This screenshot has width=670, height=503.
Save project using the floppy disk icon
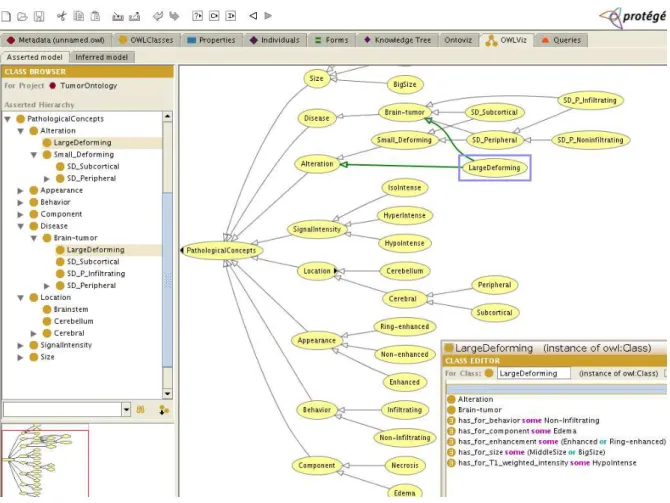pyautogui.click(x=39, y=17)
